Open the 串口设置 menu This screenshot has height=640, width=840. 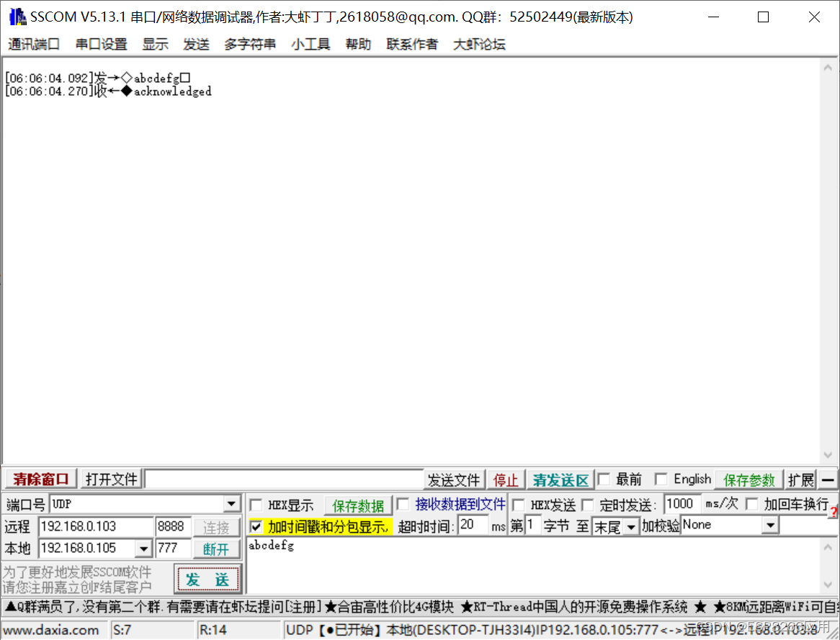coord(102,45)
